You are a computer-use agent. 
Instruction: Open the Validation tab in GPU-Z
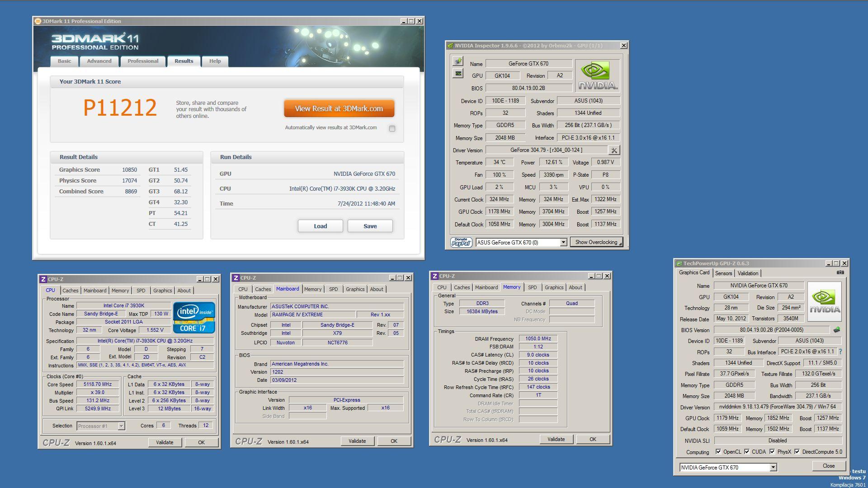[x=748, y=273]
